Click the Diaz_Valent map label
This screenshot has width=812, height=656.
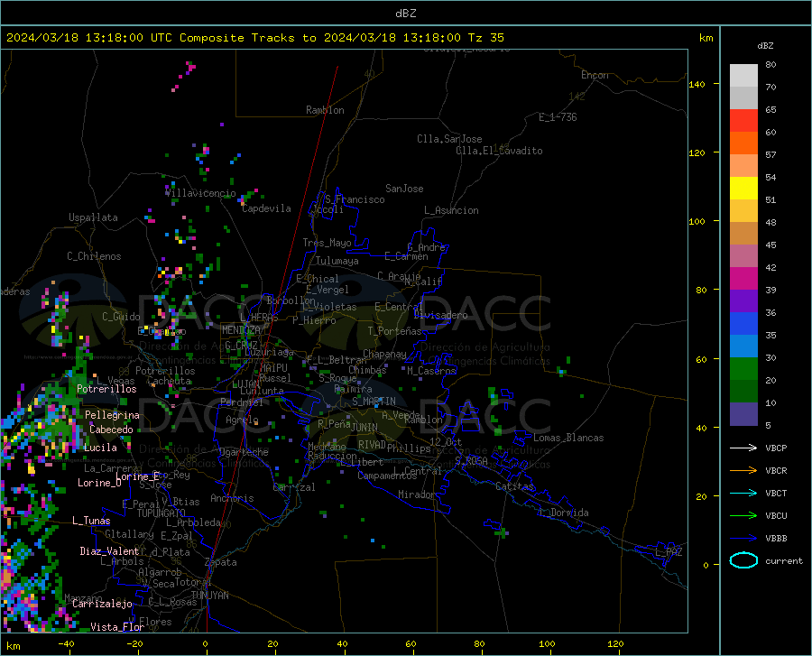tap(109, 551)
